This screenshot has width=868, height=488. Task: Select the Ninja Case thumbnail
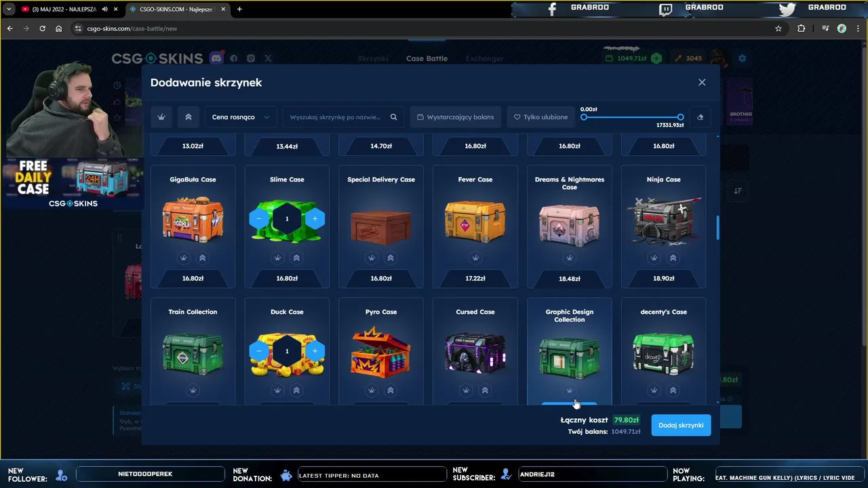click(x=663, y=221)
